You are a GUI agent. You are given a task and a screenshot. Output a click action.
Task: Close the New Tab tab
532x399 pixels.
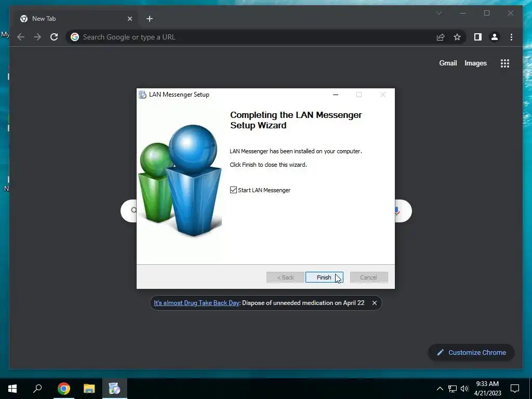coord(129,19)
